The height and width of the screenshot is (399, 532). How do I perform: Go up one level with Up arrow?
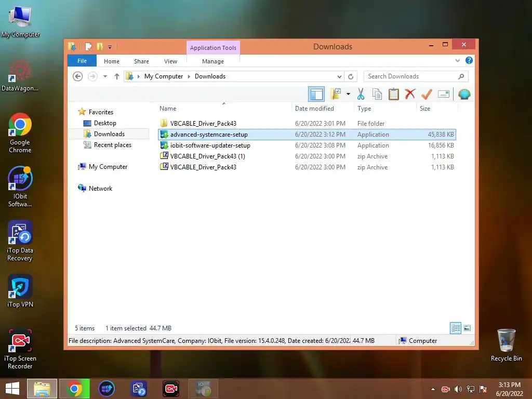(x=117, y=76)
